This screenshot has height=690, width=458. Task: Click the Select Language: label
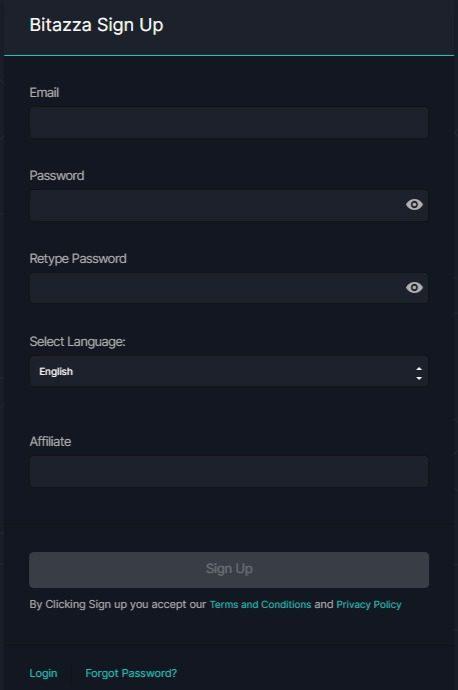pos(77,341)
